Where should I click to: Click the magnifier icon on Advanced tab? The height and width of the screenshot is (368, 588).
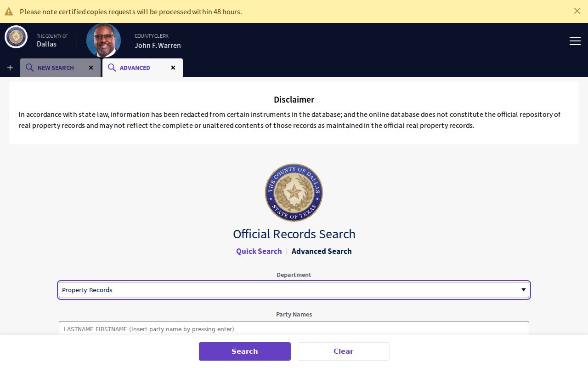coord(112,68)
